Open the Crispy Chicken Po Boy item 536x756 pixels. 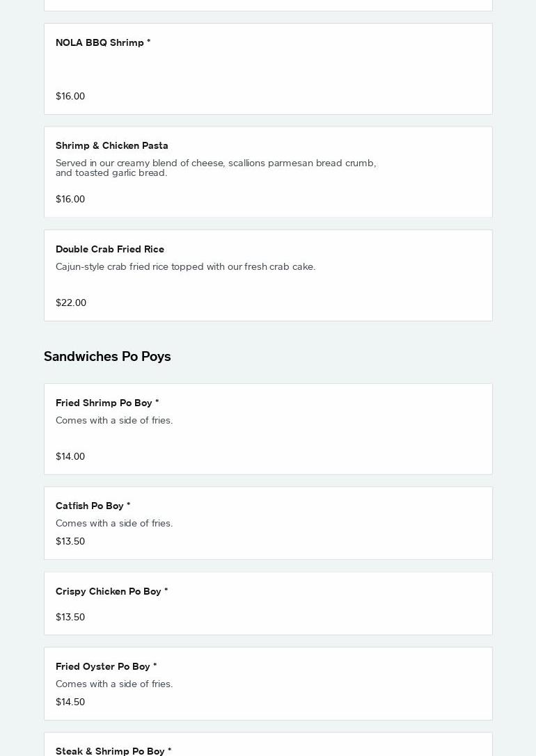pos(112,591)
